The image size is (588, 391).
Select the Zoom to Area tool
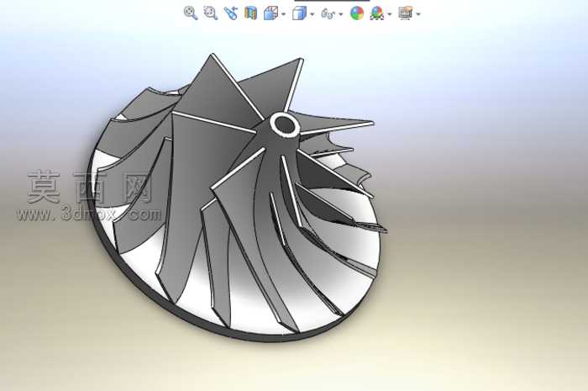211,13
